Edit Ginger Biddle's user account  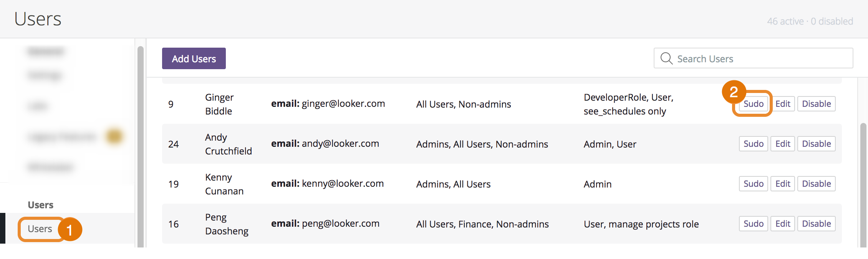pyautogui.click(x=782, y=104)
